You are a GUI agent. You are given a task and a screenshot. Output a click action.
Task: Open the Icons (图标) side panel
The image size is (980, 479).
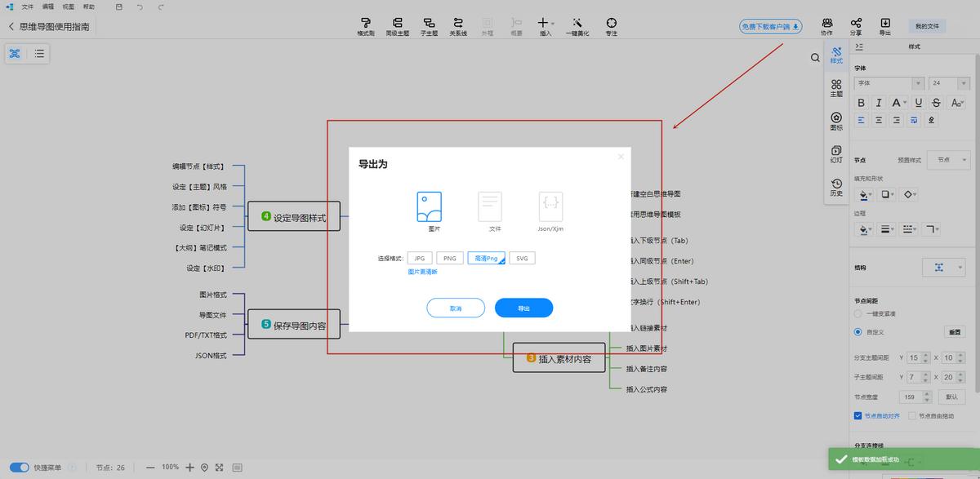(x=836, y=122)
